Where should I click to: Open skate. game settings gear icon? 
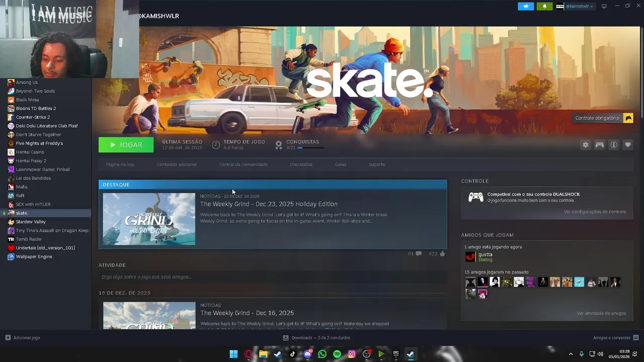pyautogui.click(x=586, y=145)
